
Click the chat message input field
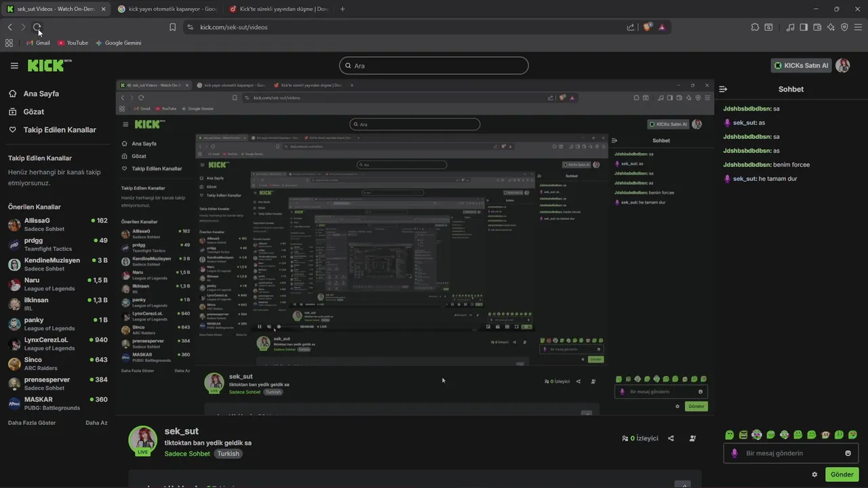coord(791,453)
